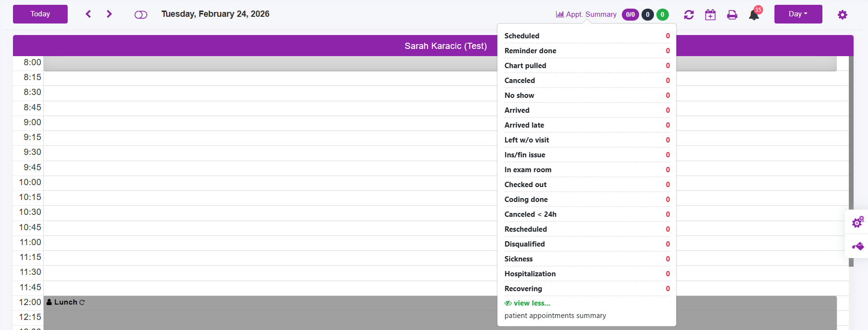
Task: Select the Chart pulled summary row
Action: pos(587,66)
